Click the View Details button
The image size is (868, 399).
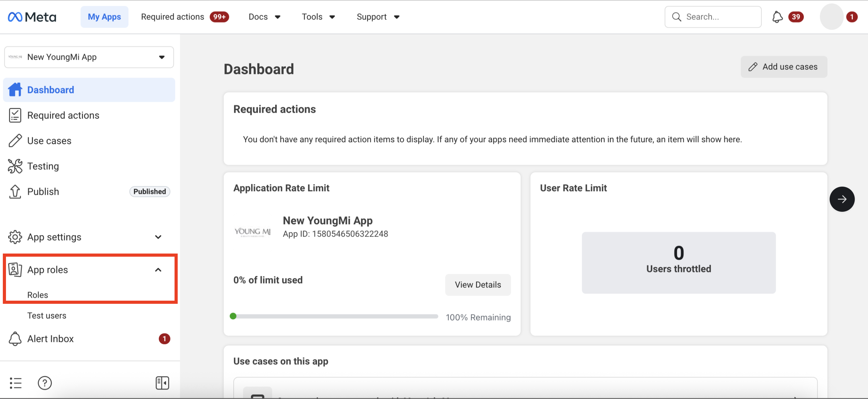click(x=477, y=285)
